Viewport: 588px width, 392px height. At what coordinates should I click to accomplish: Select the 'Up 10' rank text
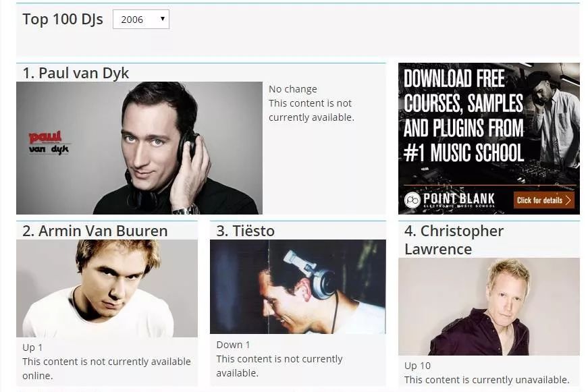pyautogui.click(x=417, y=366)
